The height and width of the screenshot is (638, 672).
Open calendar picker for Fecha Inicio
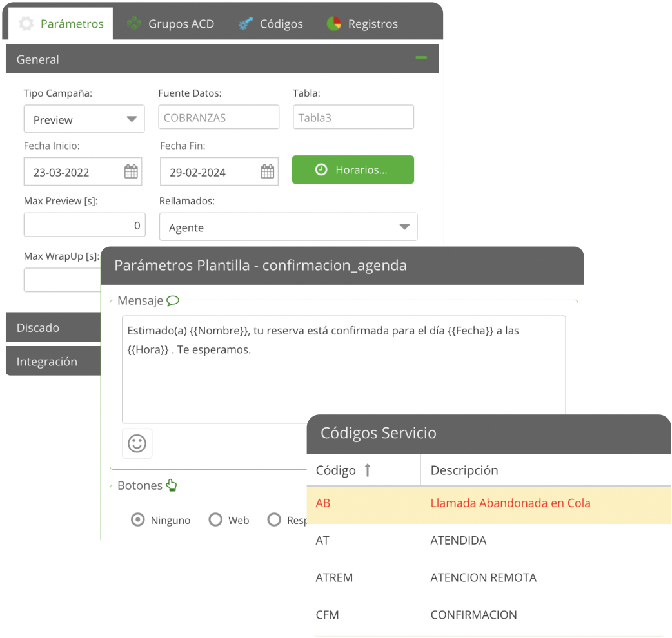click(131, 171)
